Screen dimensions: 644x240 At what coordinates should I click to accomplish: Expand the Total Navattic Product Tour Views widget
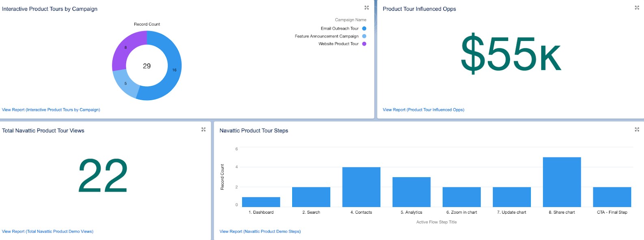click(x=203, y=129)
